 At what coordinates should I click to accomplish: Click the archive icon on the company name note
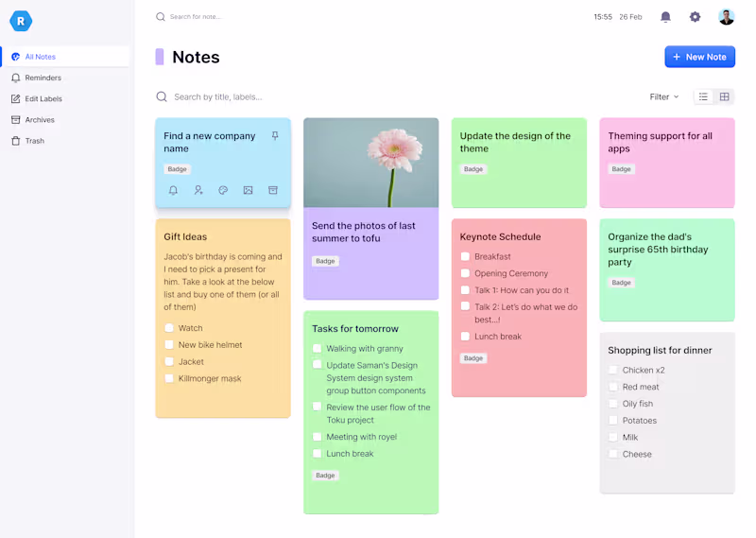point(273,190)
